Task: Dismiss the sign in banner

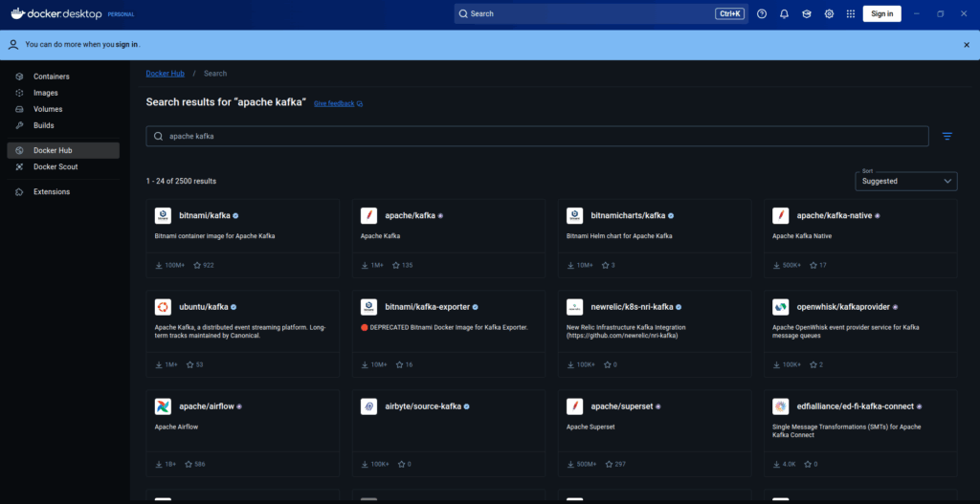Action: [x=967, y=45]
